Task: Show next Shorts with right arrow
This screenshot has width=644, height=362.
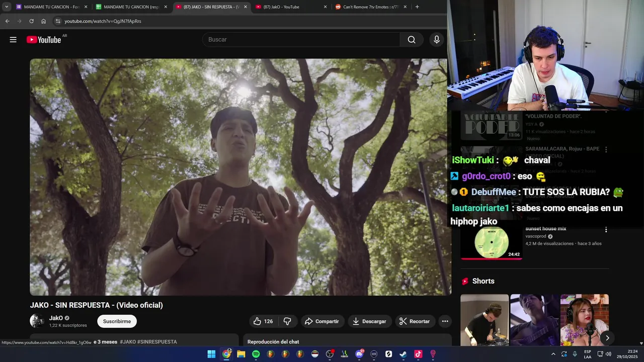Action: (607, 338)
